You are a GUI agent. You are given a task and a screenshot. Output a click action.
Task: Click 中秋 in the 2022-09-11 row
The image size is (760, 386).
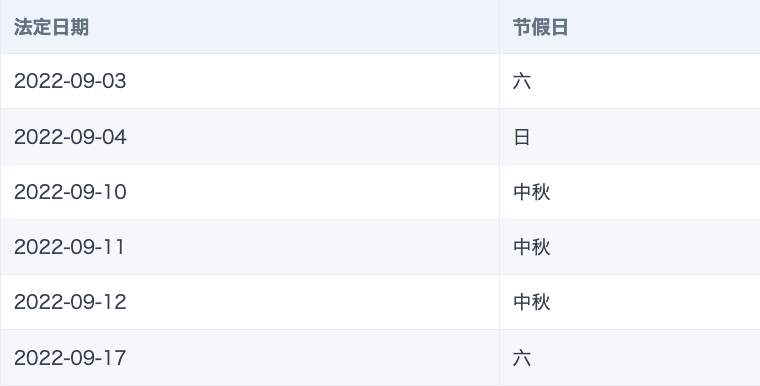click(532, 247)
